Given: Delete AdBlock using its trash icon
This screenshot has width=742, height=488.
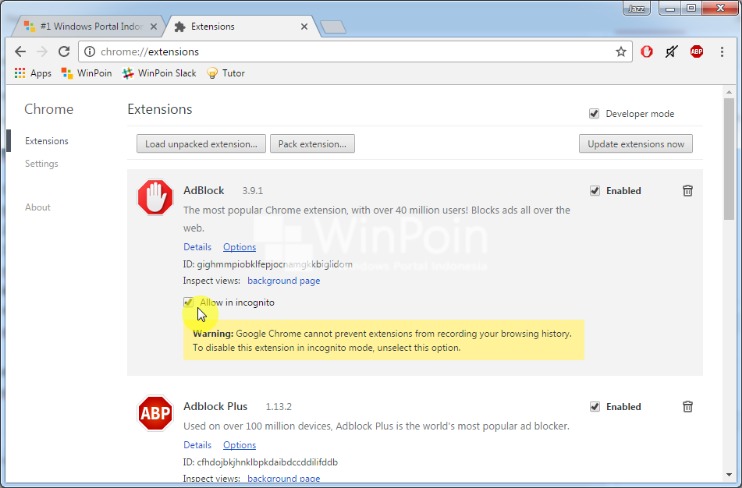Looking at the screenshot, I should click(x=688, y=190).
